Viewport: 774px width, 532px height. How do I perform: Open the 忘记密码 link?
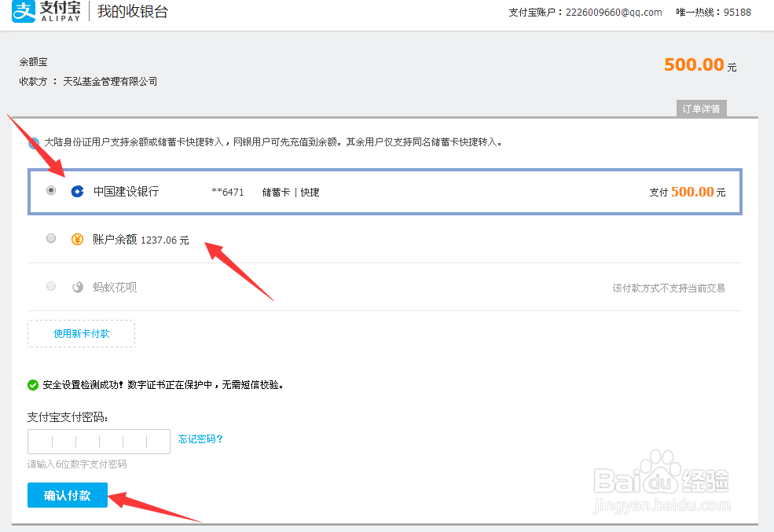point(200,439)
